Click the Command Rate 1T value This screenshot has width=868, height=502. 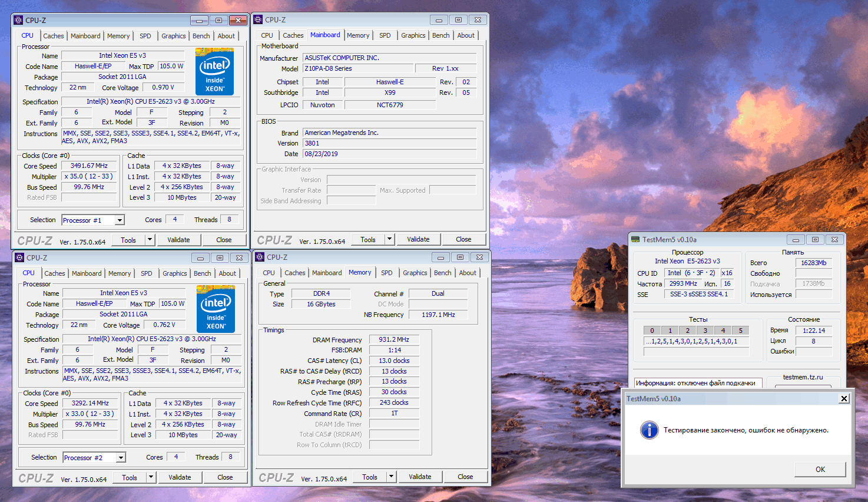click(394, 413)
